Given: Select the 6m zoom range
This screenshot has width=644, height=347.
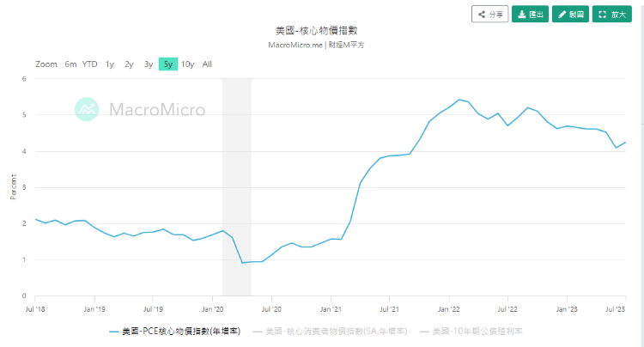Looking at the screenshot, I should (70, 64).
